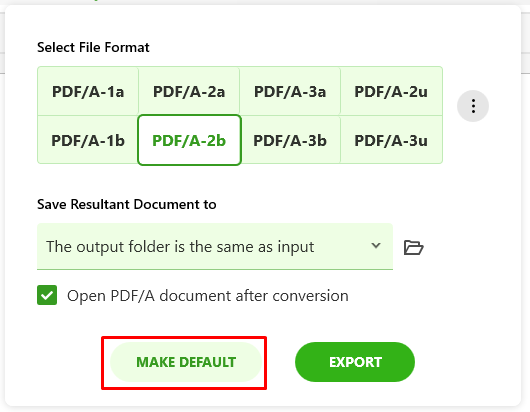This screenshot has width=530, height=412.
Task: Select the PDF/A-1a format
Action: pyautogui.click(x=88, y=91)
